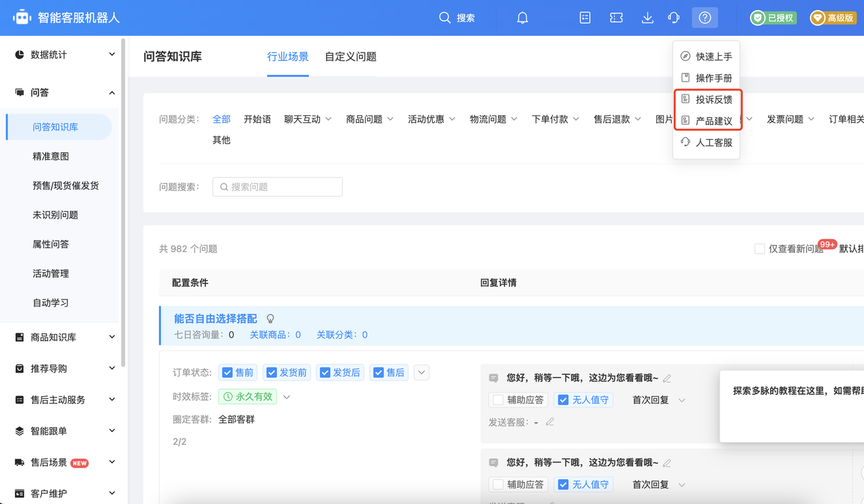Click pencil icon next to 发送客服

click(x=550, y=422)
